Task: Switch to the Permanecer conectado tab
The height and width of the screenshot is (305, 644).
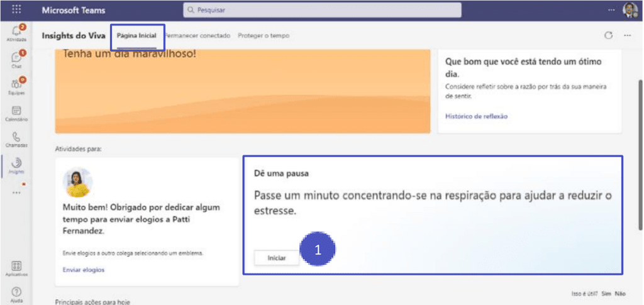Action: pyautogui.click(x=197, y=36)
